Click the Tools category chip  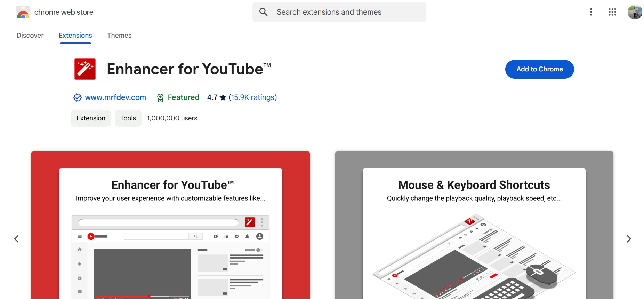128,118
